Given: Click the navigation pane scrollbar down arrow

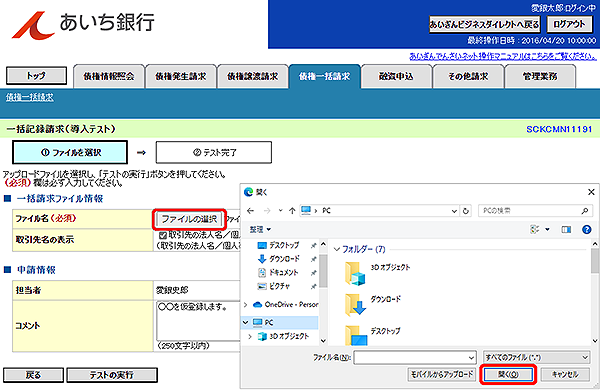Looking at the screenshot, I should coord(323,341).
